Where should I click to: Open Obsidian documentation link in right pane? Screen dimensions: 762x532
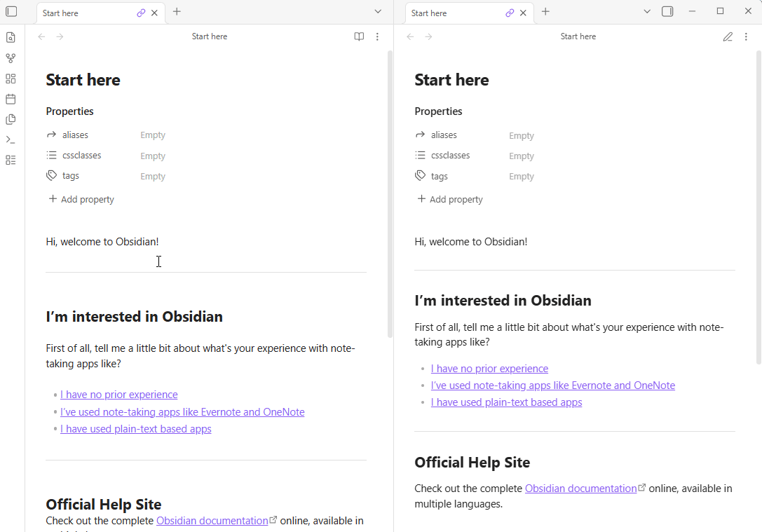[581, 488]
